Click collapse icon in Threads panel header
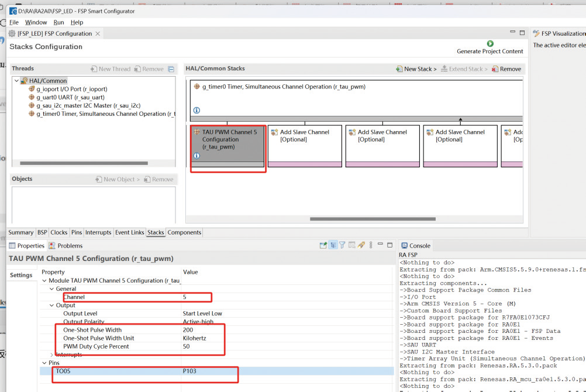Screen dimensions: 586x392 (x=171, y=69)
